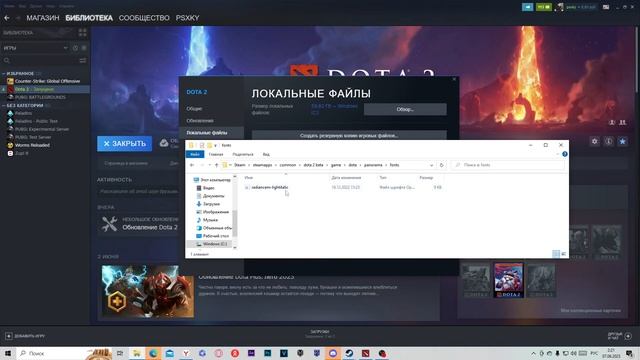Viewport: 640px width, 360px height.
Task: Toggle the ready-to-play filter icon
Action: pos(84,48)
